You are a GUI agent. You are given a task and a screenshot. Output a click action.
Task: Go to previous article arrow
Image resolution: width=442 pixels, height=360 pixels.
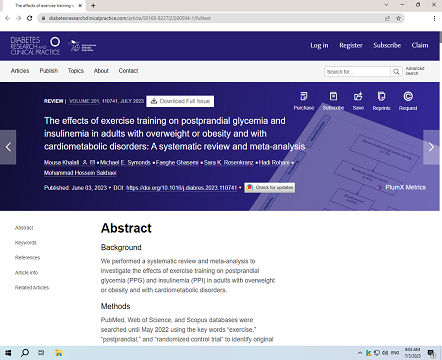[x=8, y=147]
